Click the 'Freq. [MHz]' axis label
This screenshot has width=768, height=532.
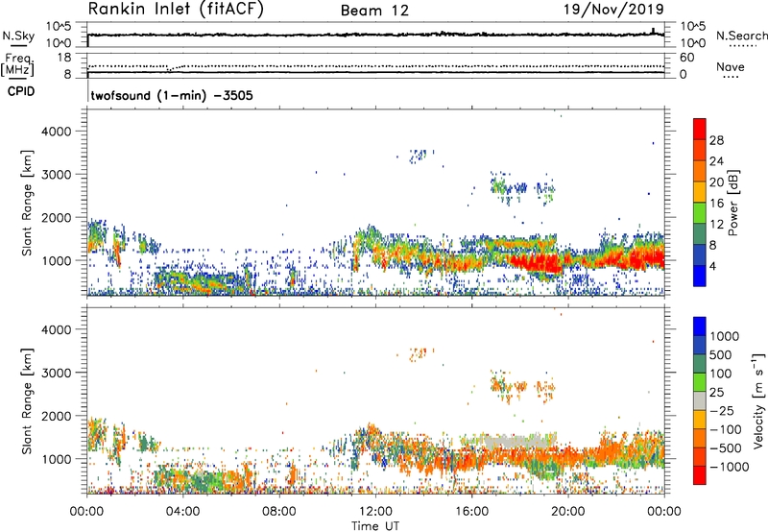coord(18,64)
